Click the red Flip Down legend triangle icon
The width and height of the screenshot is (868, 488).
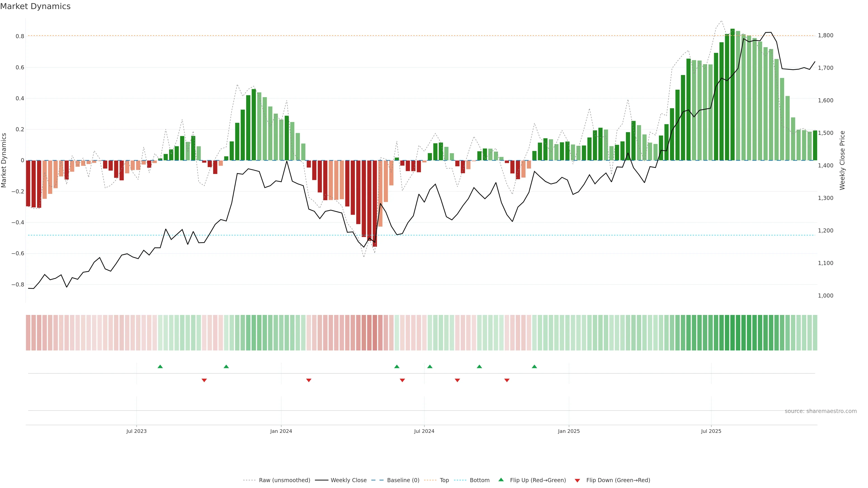pos(578,480)
